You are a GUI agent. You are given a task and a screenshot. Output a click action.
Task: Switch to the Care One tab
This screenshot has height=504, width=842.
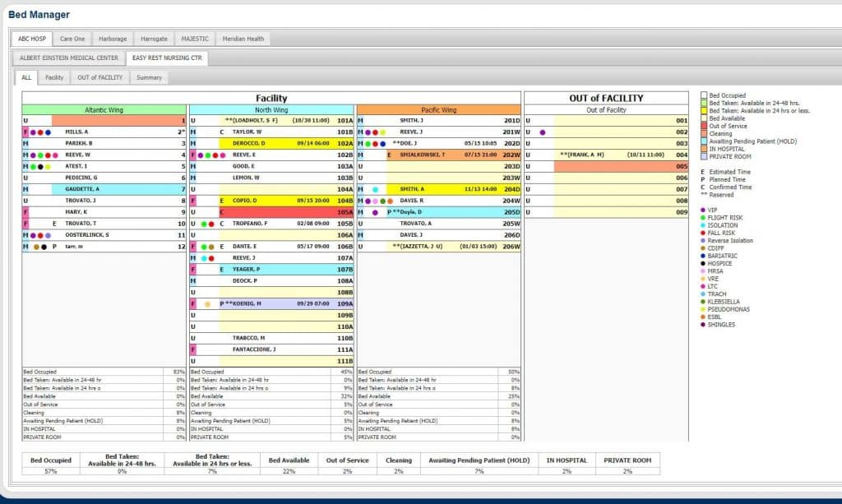click(72, 39)
